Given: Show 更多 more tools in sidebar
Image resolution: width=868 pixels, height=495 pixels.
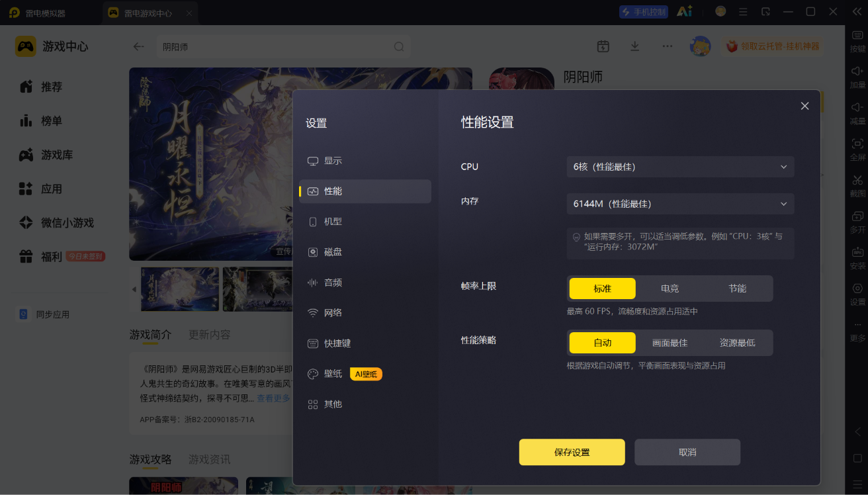Looking at the screenshot, I should coord(857,332).
